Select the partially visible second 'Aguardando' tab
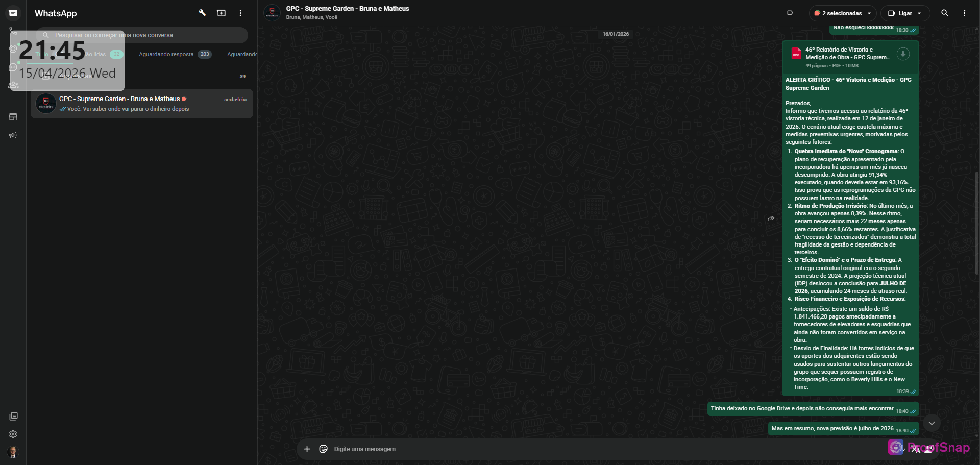This screenshot has width=980, height=465. coord(242,54)
